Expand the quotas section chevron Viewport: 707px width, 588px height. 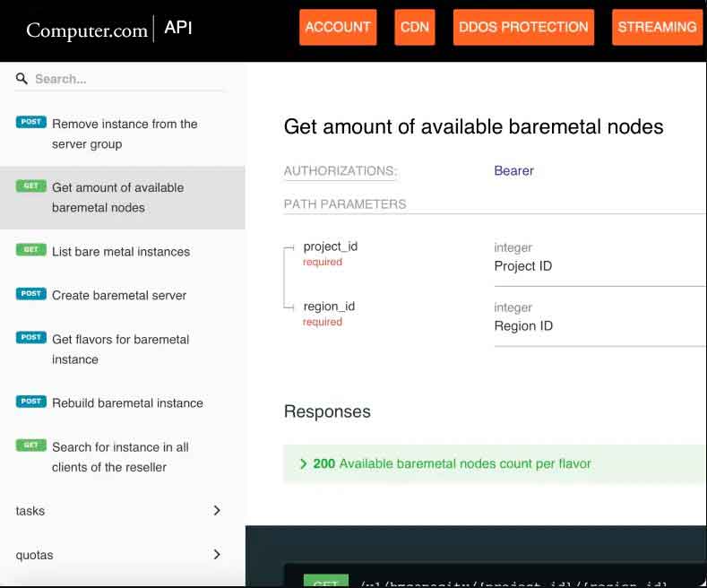(217, 555)
